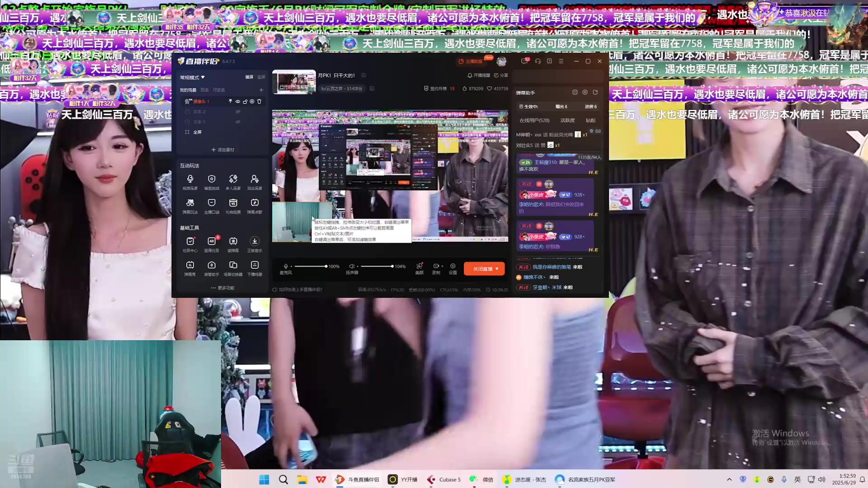Open 礼物投票 gift vote tool

233,206
